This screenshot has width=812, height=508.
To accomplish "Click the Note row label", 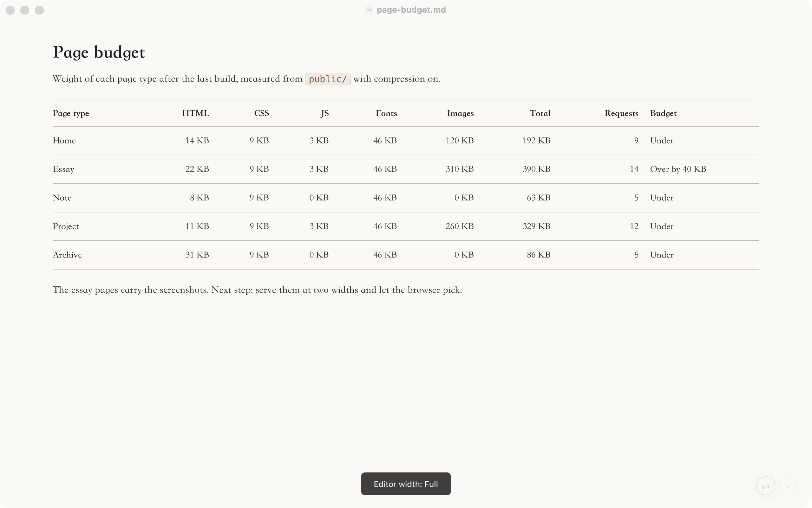I will [62, 197].
